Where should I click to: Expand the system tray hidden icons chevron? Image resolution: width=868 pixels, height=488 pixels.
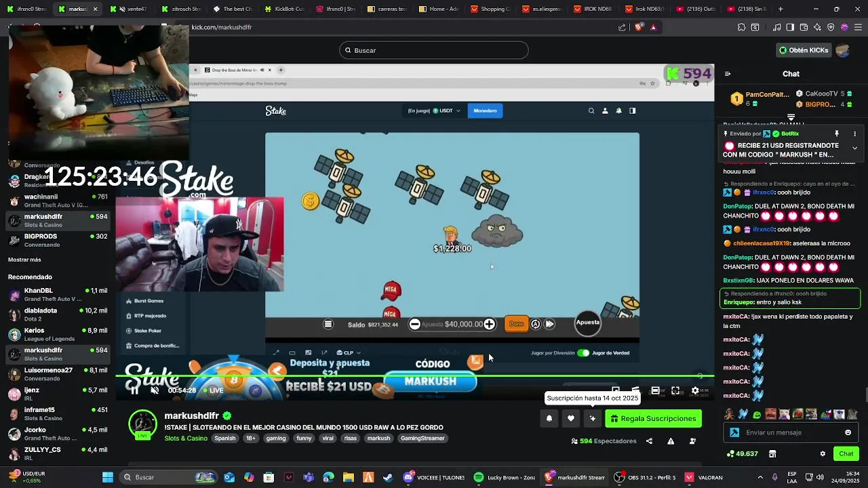pyautogui.click(x=760, y=477)
